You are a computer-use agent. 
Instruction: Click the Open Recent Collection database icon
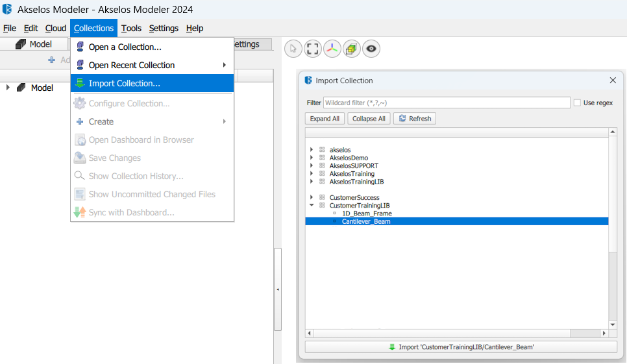click(80, 65)
